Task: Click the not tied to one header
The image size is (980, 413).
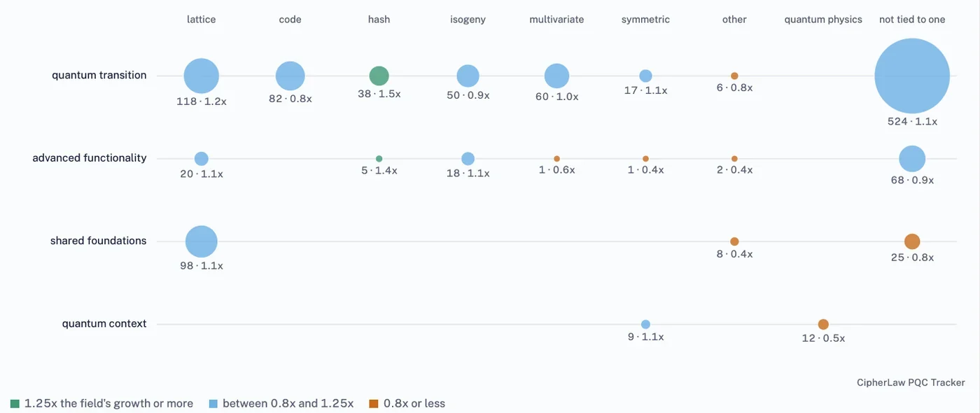Action: click(x=912, y=20)
